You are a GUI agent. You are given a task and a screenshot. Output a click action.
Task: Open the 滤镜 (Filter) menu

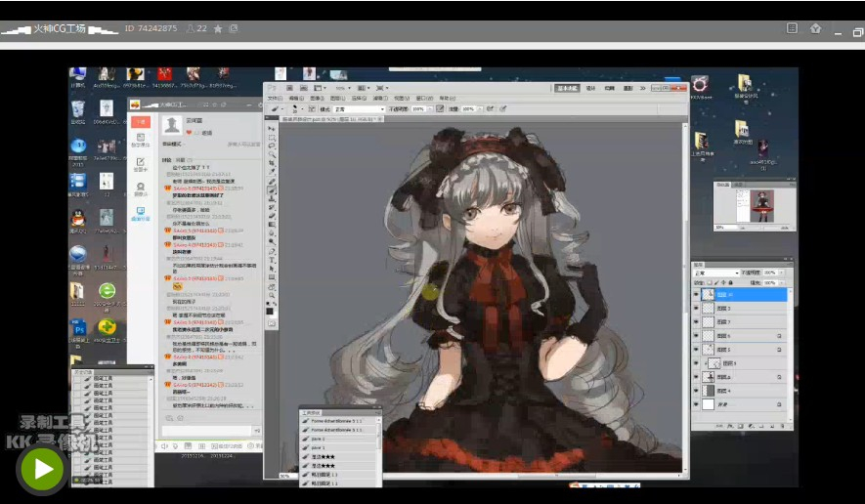point(380,98)
